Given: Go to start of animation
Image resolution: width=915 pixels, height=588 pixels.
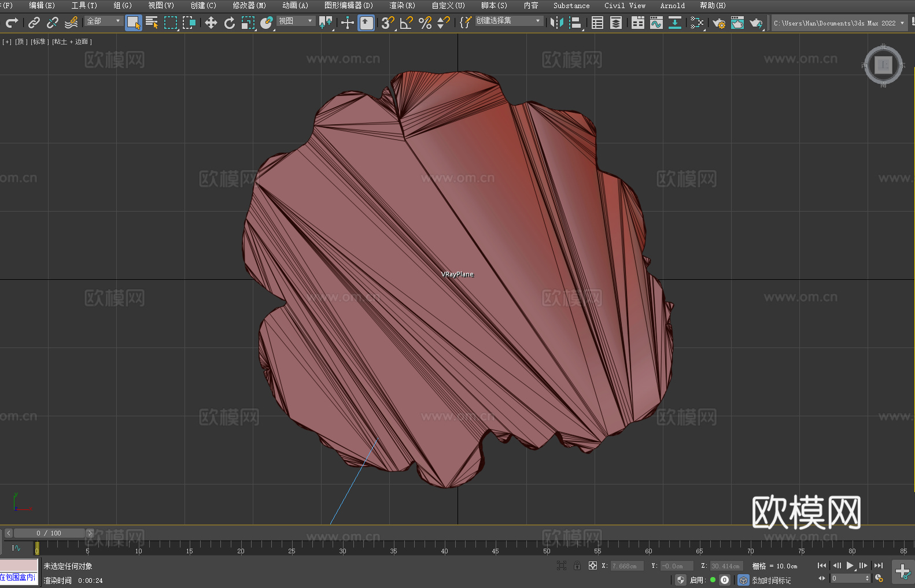Looking at the screenshot, I should click(x=822, y=565).
